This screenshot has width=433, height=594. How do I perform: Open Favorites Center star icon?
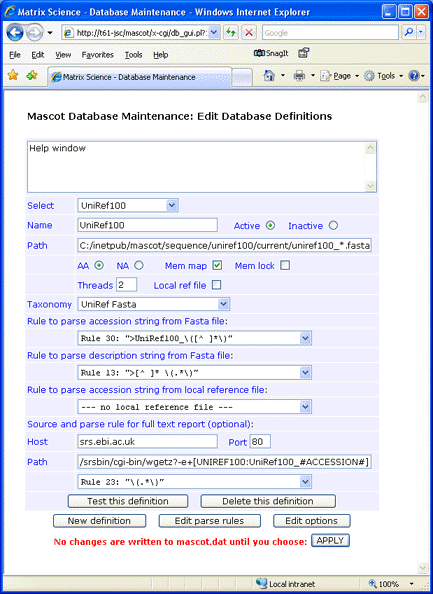(13, 75)
